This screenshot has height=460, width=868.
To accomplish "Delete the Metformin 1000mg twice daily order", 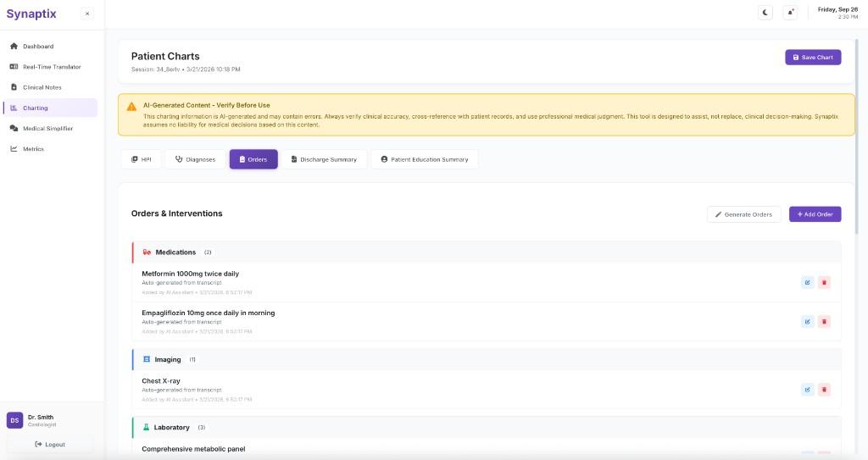I will (x=824, y=282).
